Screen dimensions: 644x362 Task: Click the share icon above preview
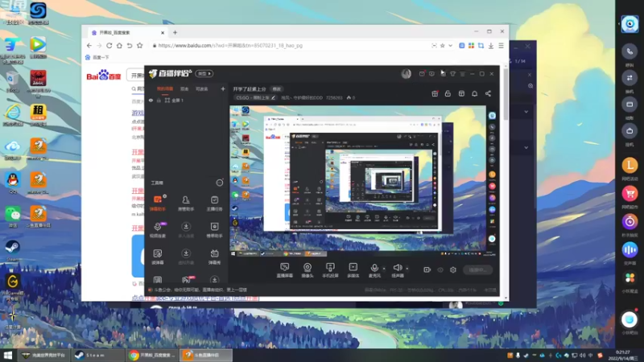pos(488,93)
